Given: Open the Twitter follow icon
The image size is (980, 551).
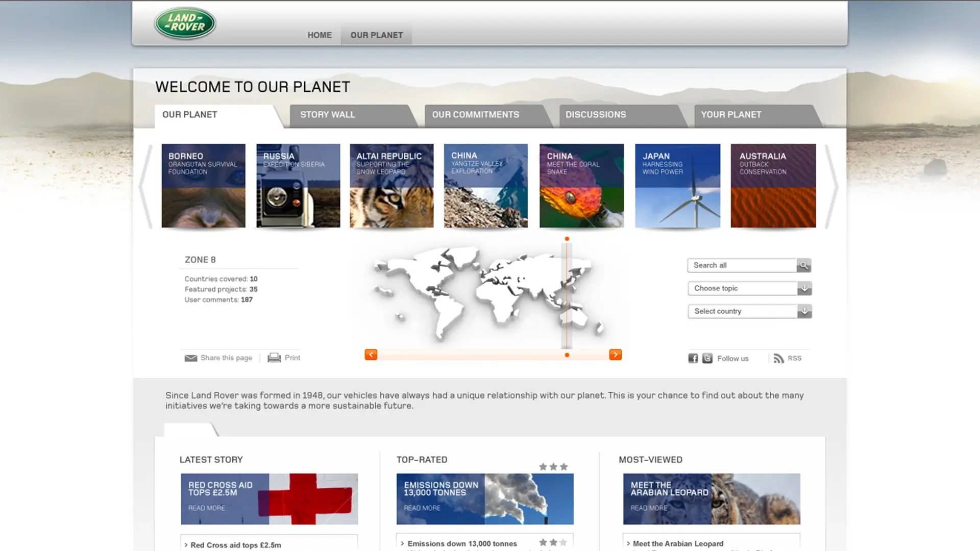Looking at the screenshot, I should coord(707,358).
